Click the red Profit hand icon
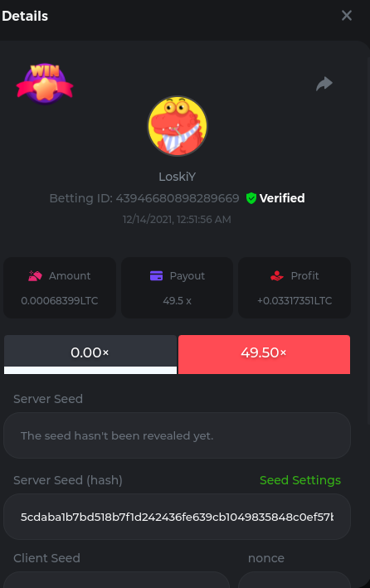 (277, 276)
